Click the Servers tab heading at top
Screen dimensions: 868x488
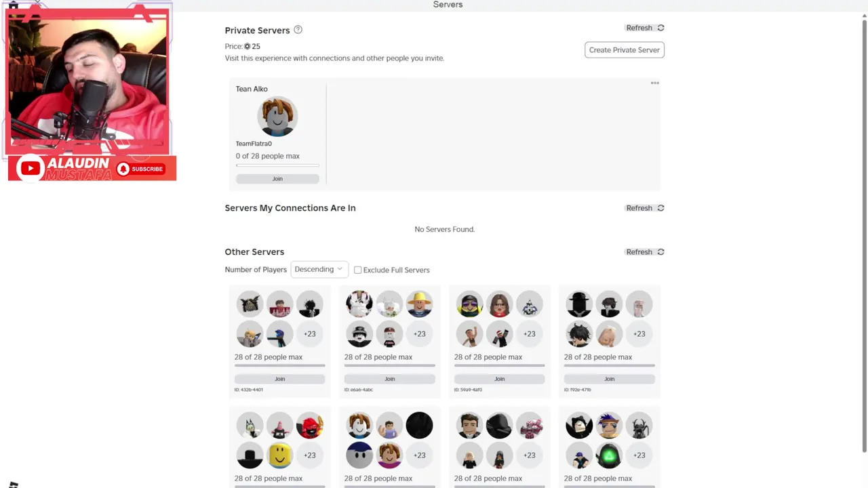pyautogui.click(x=448, y=5)
